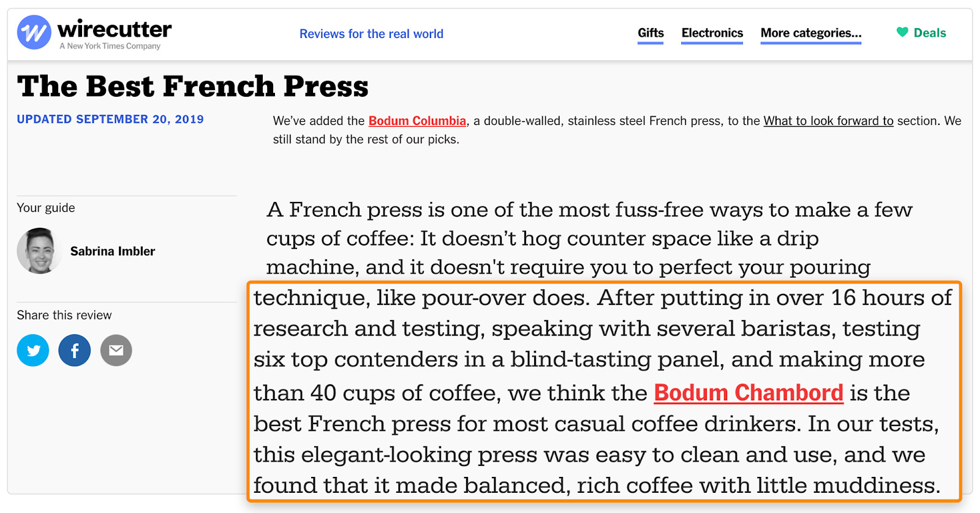
Task: Follow the Bodum Columbia link
Action: pos(417,121)
